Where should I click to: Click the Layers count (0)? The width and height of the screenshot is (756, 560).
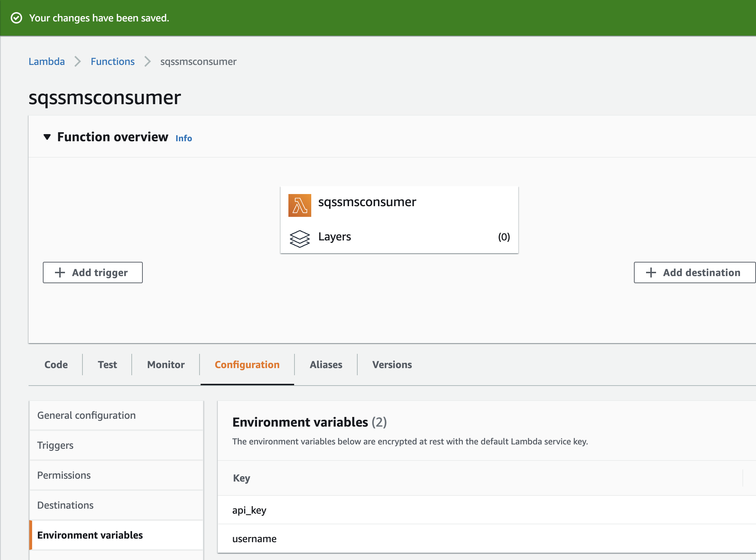point(504,236)
